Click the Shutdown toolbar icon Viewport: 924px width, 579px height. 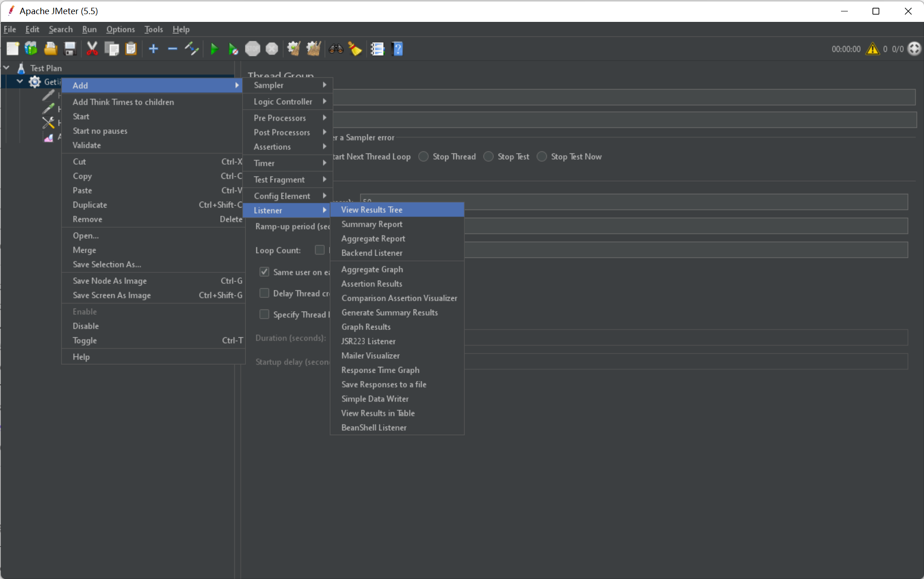[272, 49]
